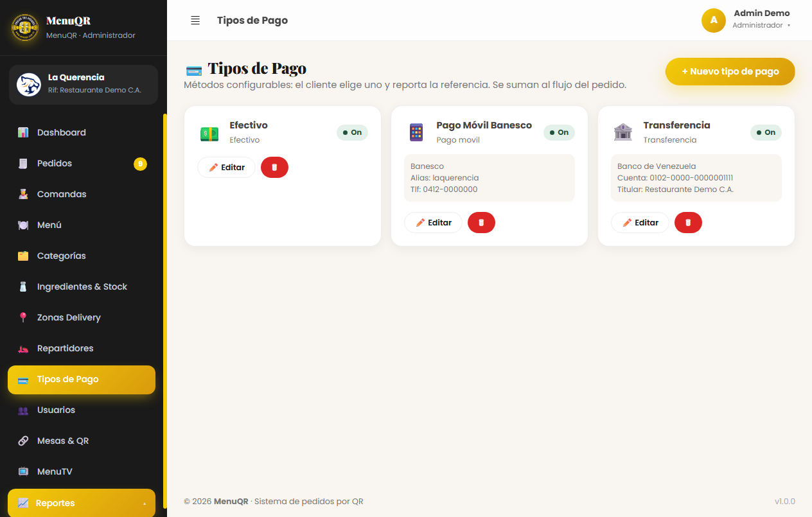
Task: Click 'MenuQR · Administrador' sidebar subtitle
Action: [91, 35]
